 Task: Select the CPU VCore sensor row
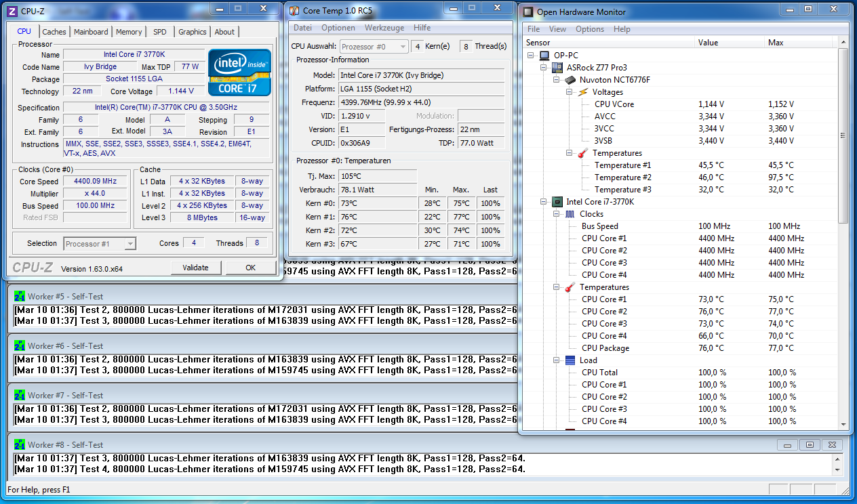[681, 104]
